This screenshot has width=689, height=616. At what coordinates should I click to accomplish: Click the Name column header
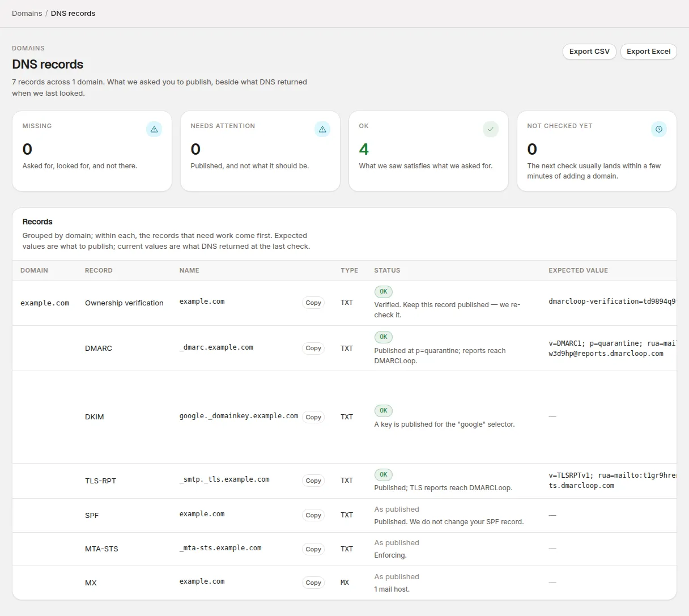click(189, 270)
